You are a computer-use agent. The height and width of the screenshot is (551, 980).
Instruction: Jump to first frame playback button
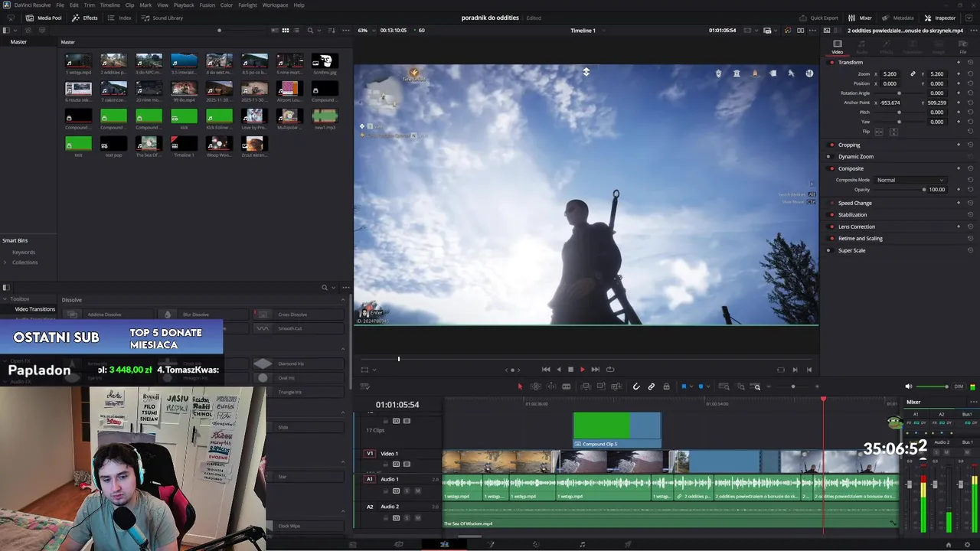click(x=546, y=370)
